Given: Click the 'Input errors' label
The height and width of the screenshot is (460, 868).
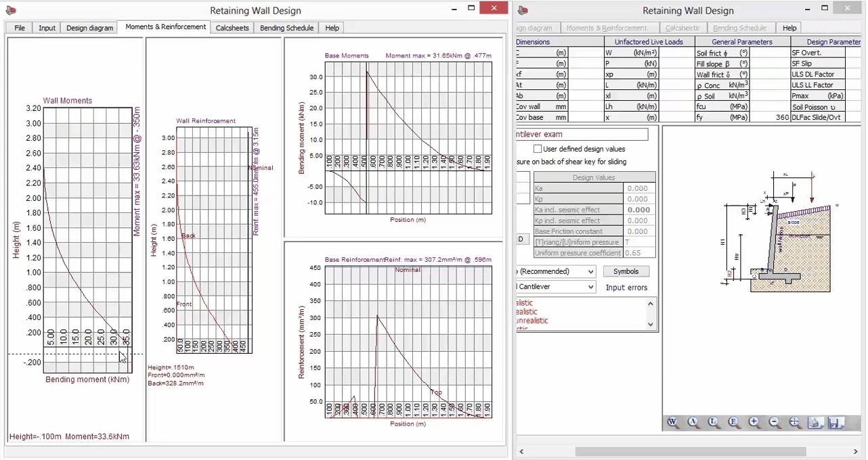Looking at the screenshot, I should (626, 287).
